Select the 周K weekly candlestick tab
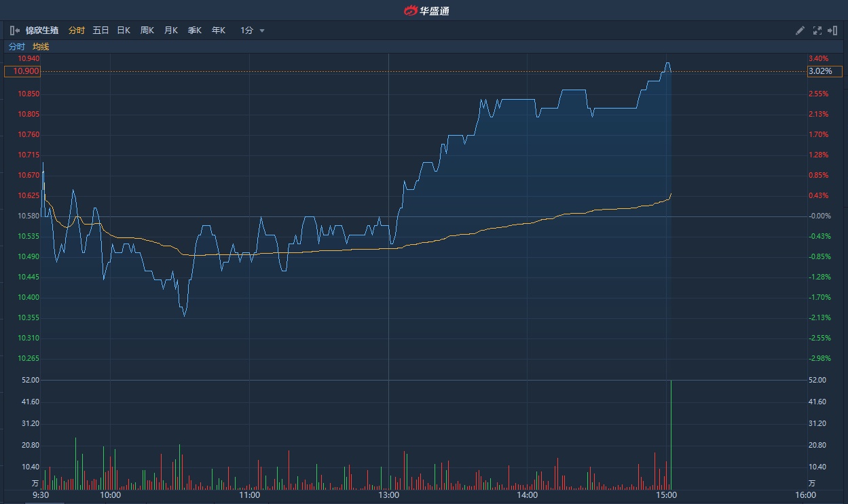Viewport: 848px width, 504px height. pos(147,31)
